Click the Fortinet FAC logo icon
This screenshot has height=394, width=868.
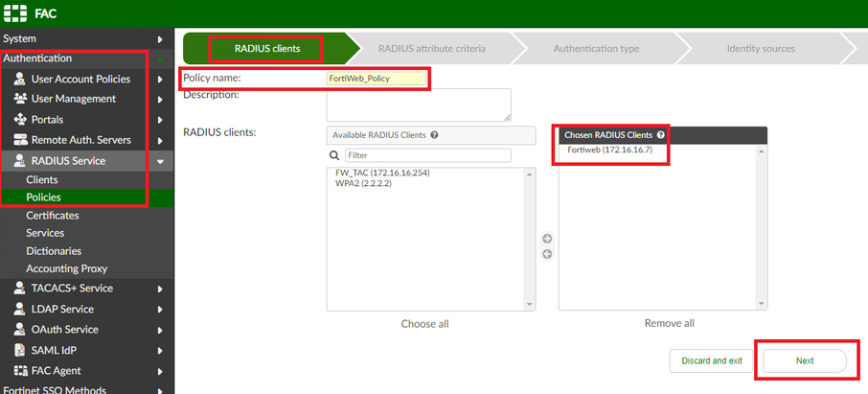click(15, 13)
